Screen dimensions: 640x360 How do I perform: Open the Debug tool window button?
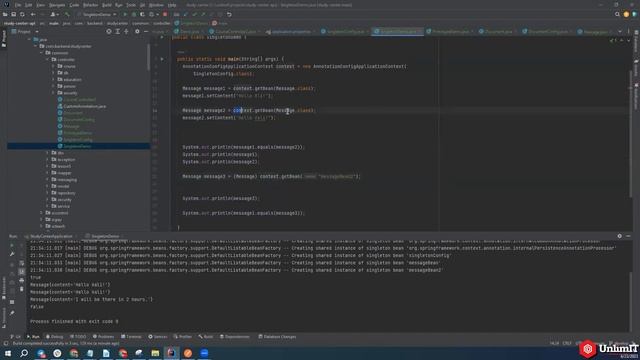(54, 337)
